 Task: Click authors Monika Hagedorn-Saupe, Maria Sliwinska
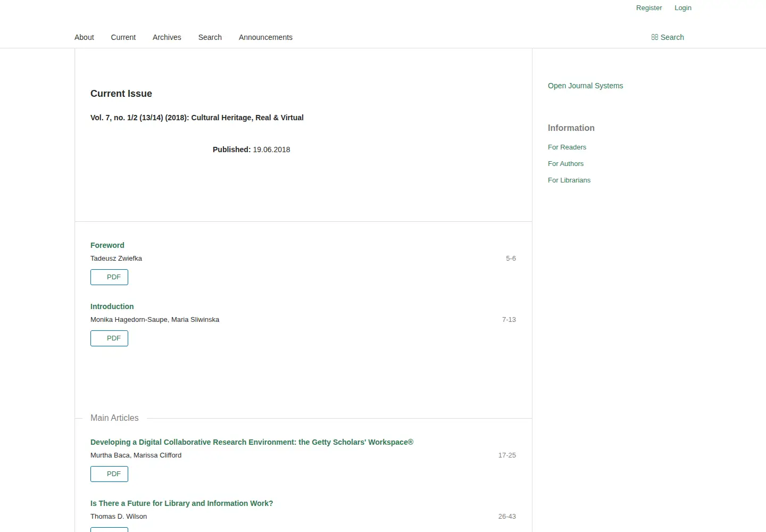(155, 320)
